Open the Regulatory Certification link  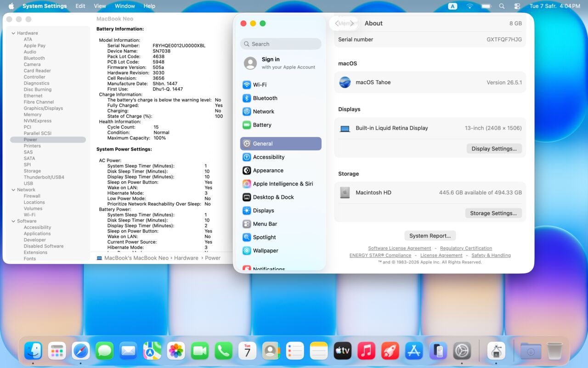(466, 248)
